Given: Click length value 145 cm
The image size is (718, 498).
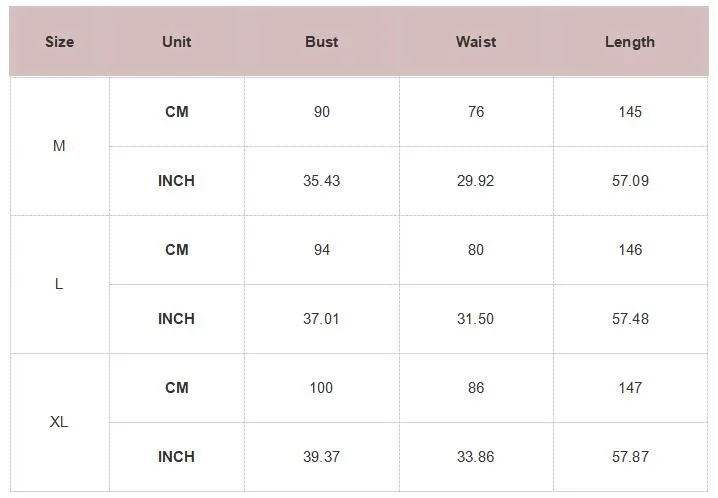Looking at the screenshot, I should (630, 111).
